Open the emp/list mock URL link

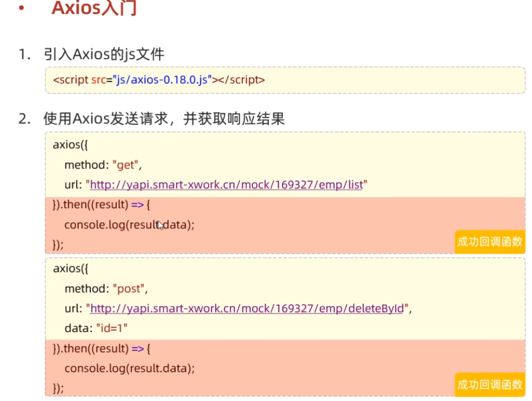[226, 185]
